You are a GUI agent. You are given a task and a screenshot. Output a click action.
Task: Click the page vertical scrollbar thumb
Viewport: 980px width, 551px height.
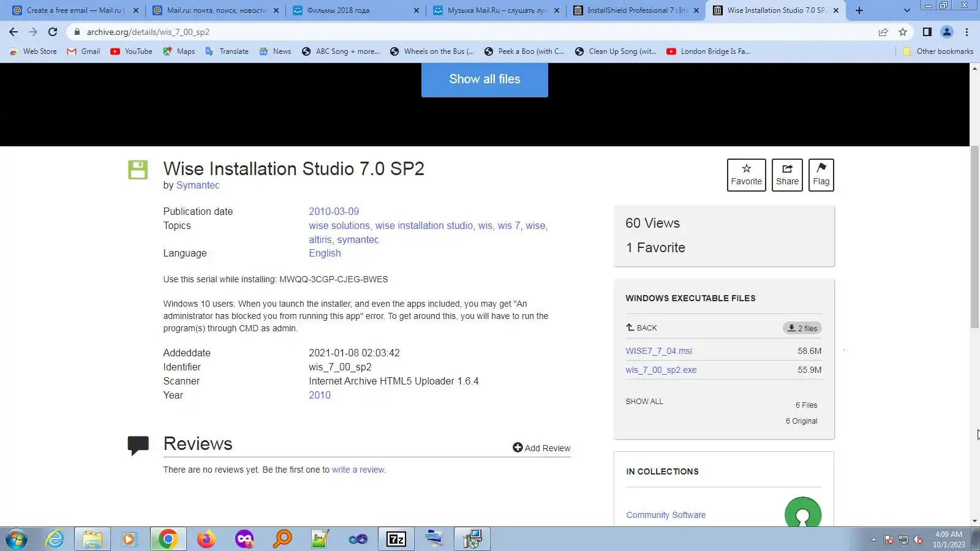(974, 238)
